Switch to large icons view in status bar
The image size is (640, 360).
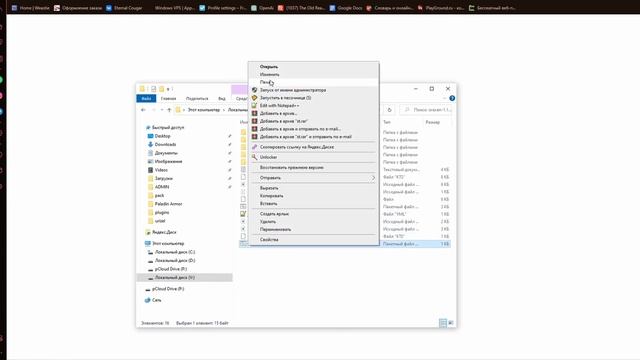451,323
